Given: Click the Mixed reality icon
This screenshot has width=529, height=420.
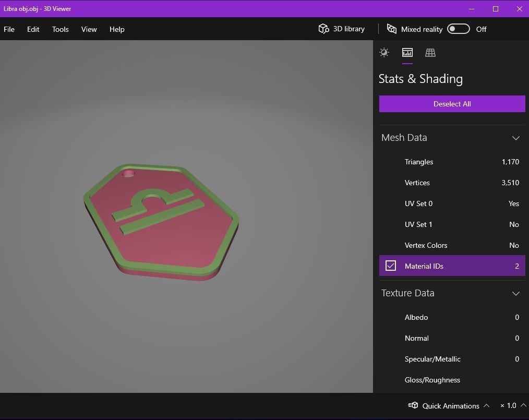Looking at the screenshot, I should pyautogui.click(x=391, y=29).
